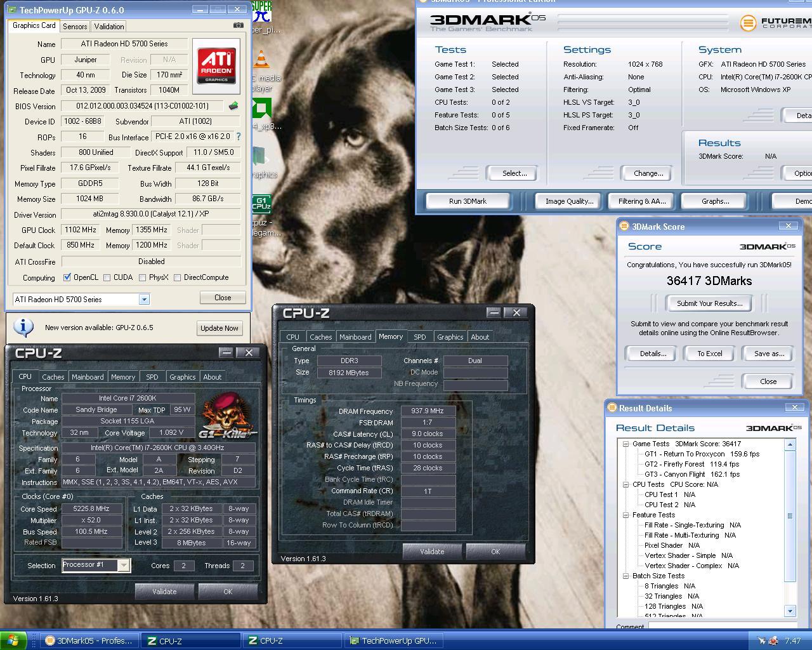Toggle DirectCompute checkbox in GPU-Z
Image resolution: width=812 pixels, height=650 pixels.
pos(178,277)
